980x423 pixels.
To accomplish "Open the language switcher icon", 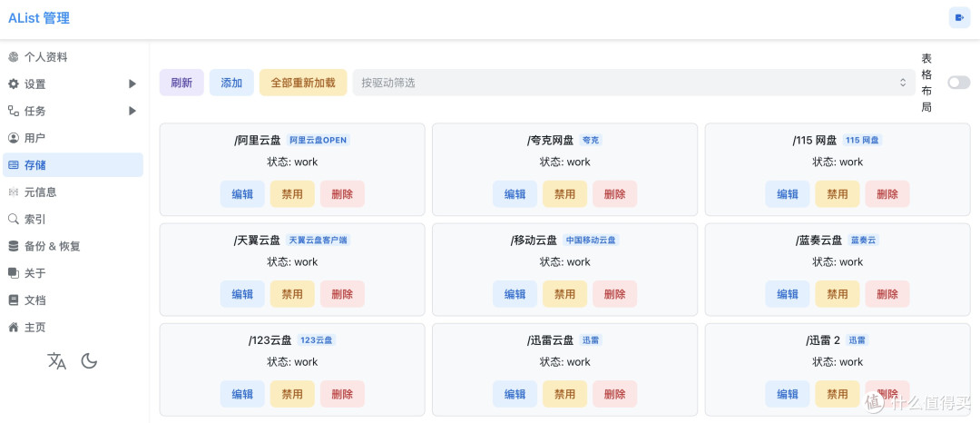I will (x=57, y=361).
